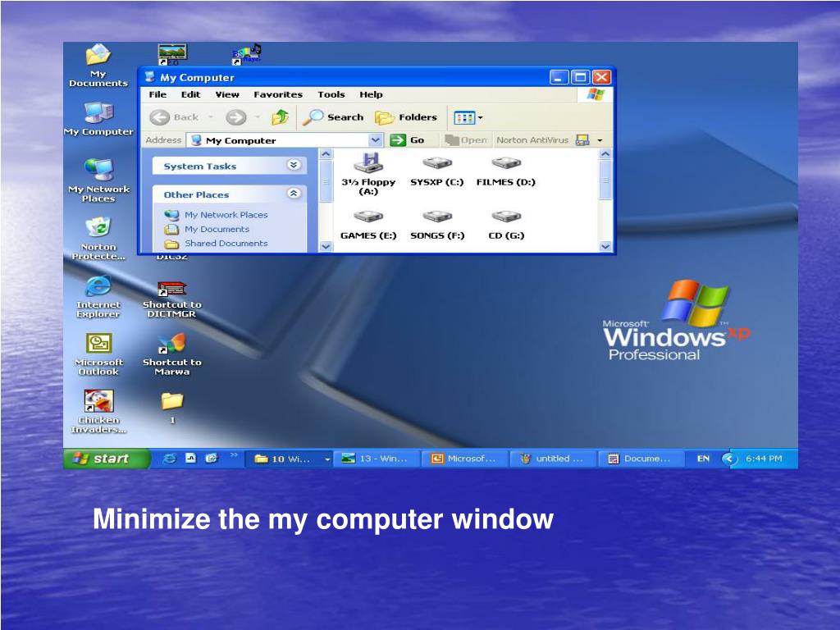Screen dimensions: 840x630
Task: Open the Back history dropdown arrow
Action: (211, 116)
